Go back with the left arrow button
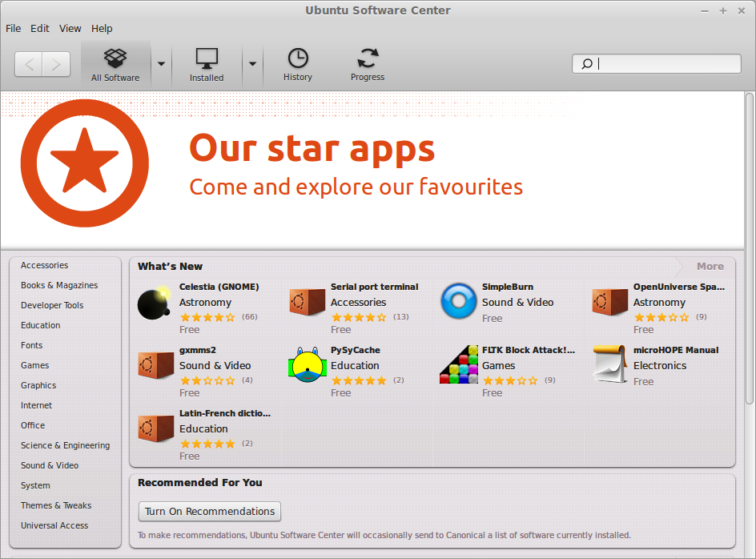Viewport: 756px width, 559px height. point(29,65)
